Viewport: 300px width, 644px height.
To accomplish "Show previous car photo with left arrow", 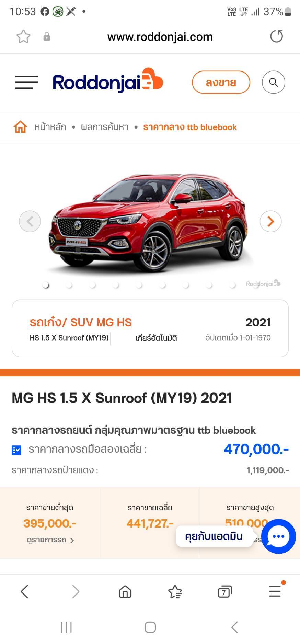I will click(x=30, y=221).
